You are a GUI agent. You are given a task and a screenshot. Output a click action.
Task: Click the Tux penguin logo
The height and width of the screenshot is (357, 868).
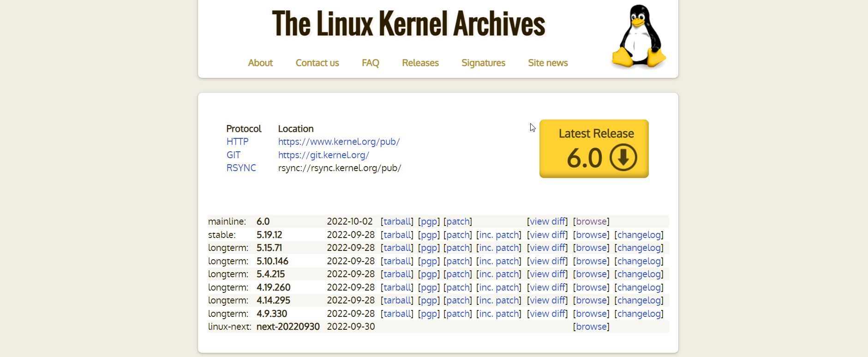(639, 37)
